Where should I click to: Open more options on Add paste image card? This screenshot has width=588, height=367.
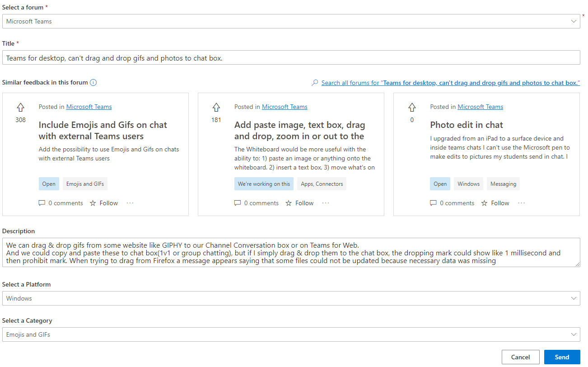point(326,203)
